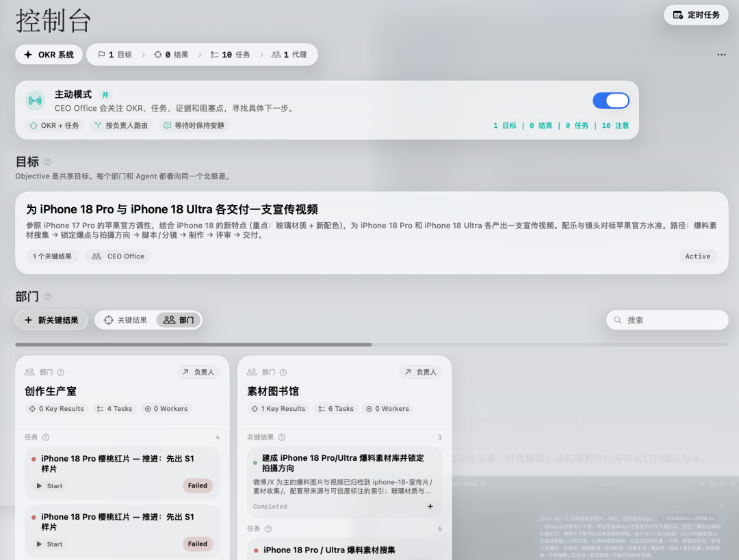
Task: Click the 6 Tasks chip
Action: (x=336, y=409)
